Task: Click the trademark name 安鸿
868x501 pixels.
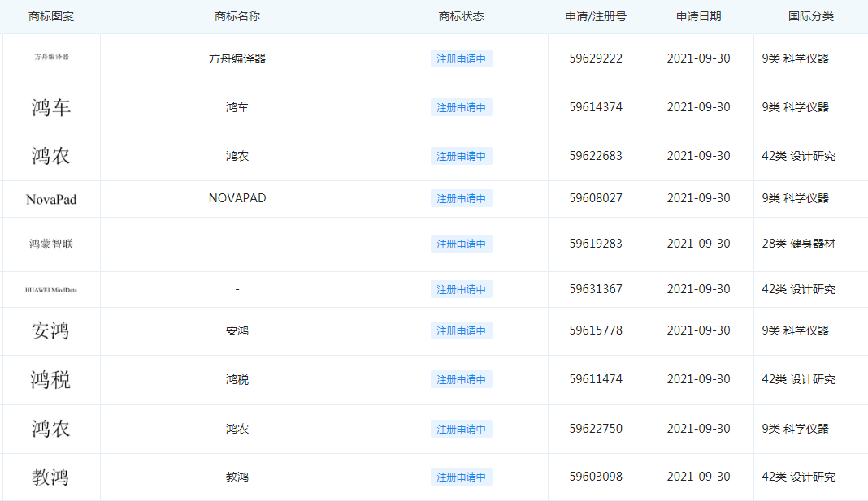Action: coord(237,330)
